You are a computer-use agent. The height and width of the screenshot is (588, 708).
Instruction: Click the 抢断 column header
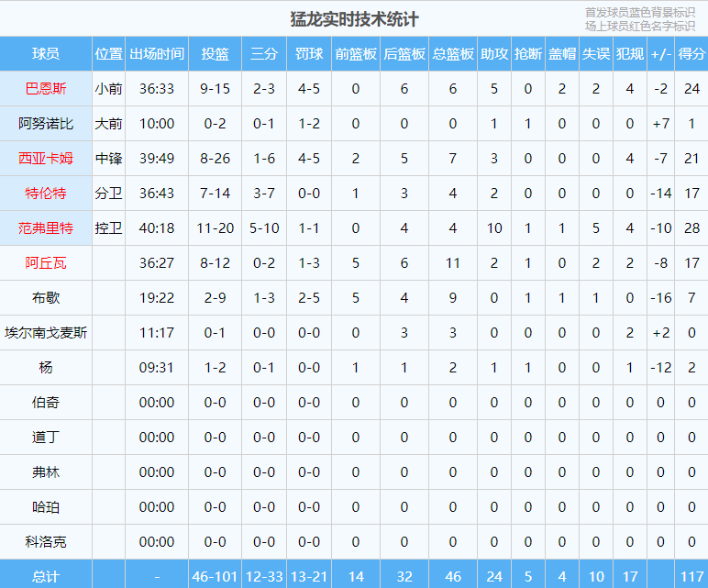pyautogui.click(x=528, y=54)
